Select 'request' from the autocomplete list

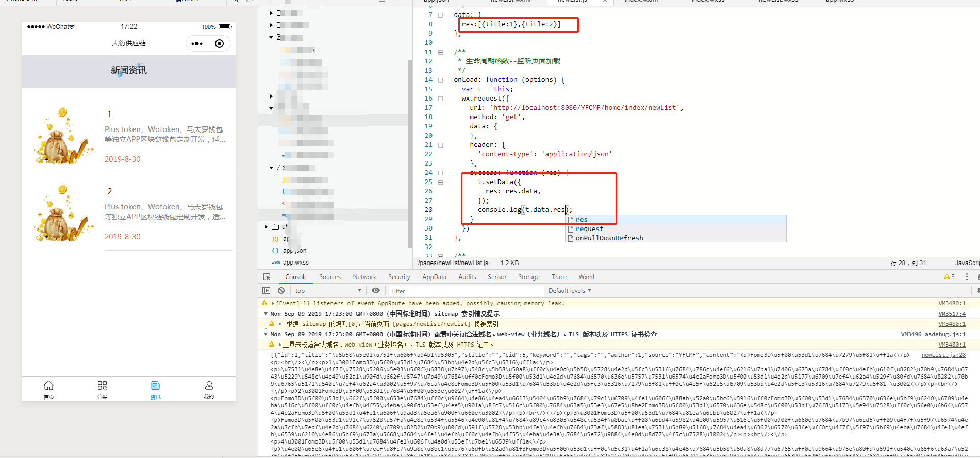coord(589,229)
